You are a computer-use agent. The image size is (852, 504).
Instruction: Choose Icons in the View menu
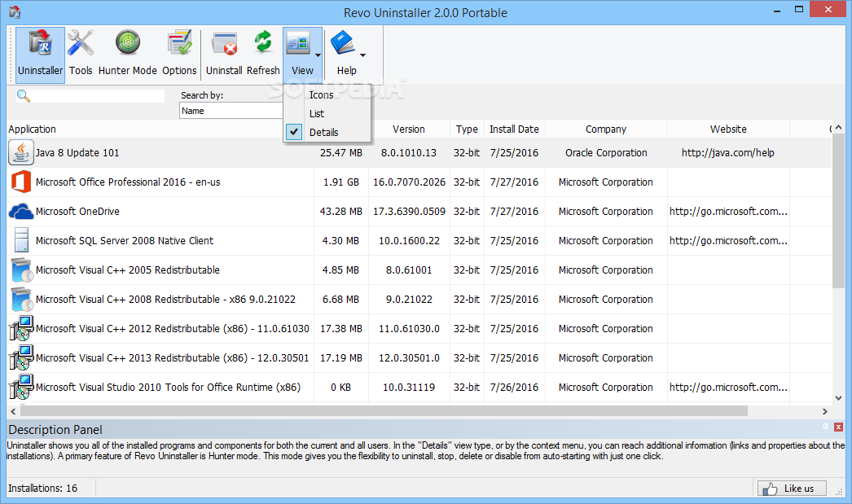[x=327, y=95]
